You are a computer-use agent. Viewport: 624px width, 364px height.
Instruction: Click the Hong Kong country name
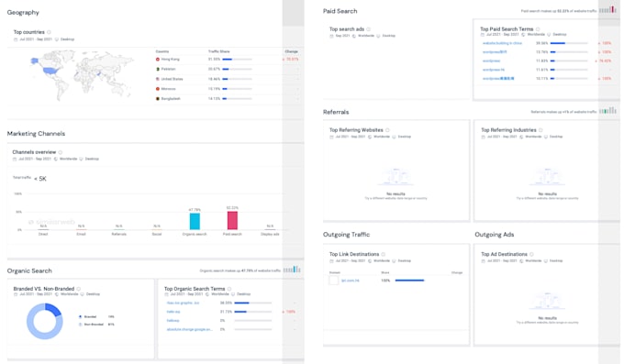171,60
